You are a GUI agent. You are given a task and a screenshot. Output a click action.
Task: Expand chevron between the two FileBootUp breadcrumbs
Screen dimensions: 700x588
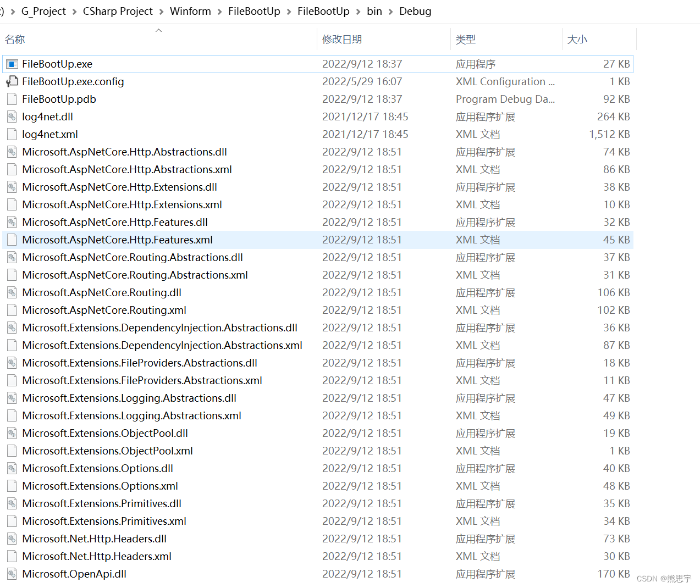coord(289,12)
